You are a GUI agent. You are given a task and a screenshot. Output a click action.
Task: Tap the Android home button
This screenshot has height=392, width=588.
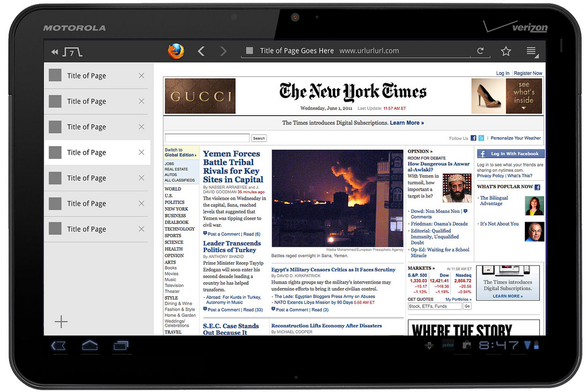[90, 345]
